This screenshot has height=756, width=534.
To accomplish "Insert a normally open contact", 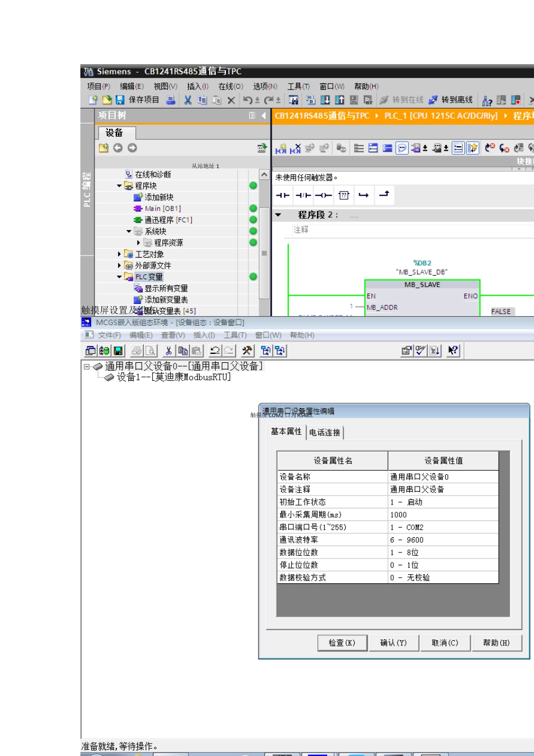I will pos(283,195).
